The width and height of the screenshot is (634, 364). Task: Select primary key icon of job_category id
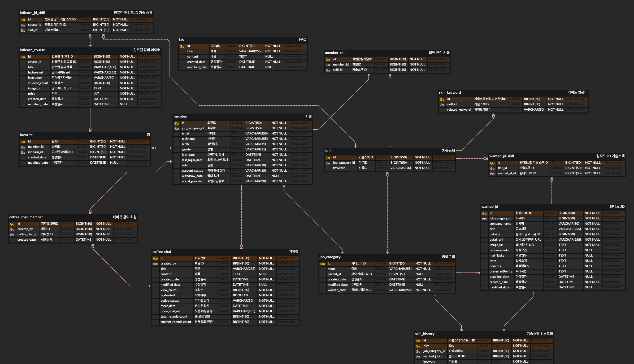tap(323, 264)
